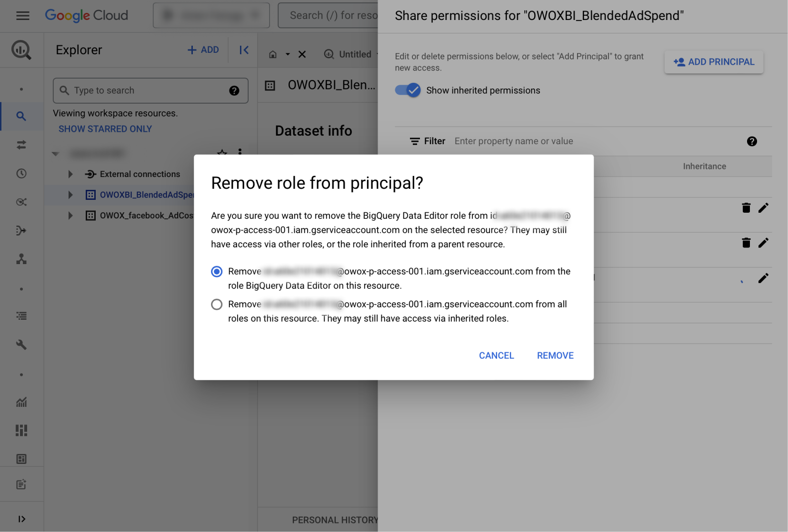Viewport: 788px width, 532px height.
Task: Open Scheduled queries clock icon
Action: [x=21, y=173]
